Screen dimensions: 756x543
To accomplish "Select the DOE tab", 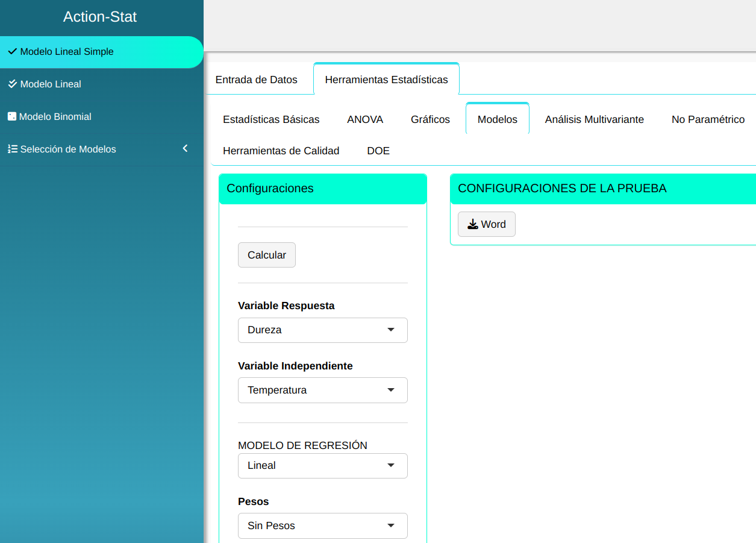I will coord(378,151).
